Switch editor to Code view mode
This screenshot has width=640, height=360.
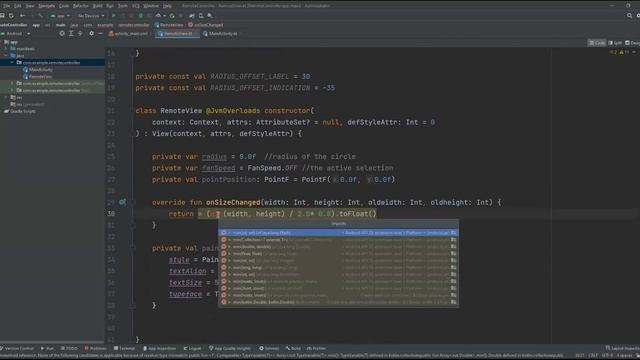[597, 43]
